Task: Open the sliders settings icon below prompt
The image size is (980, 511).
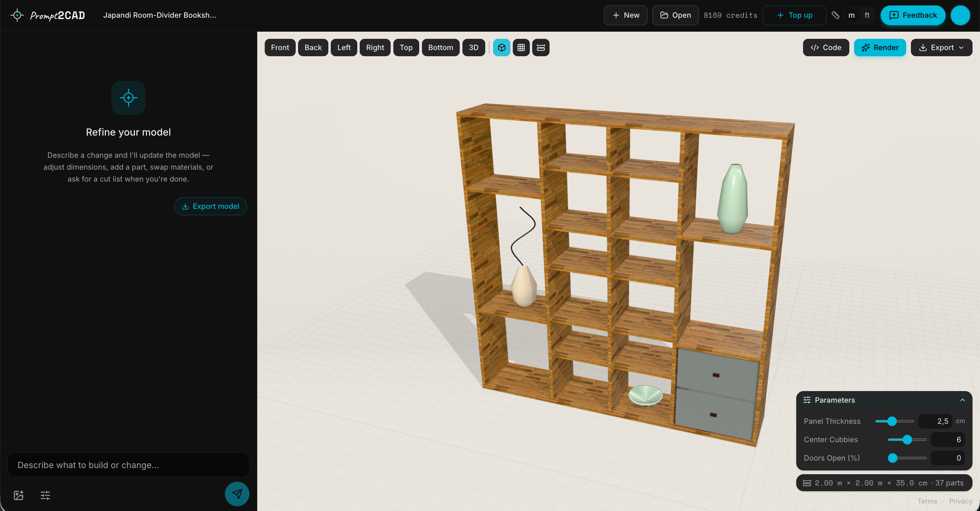Action: point(45,495)
